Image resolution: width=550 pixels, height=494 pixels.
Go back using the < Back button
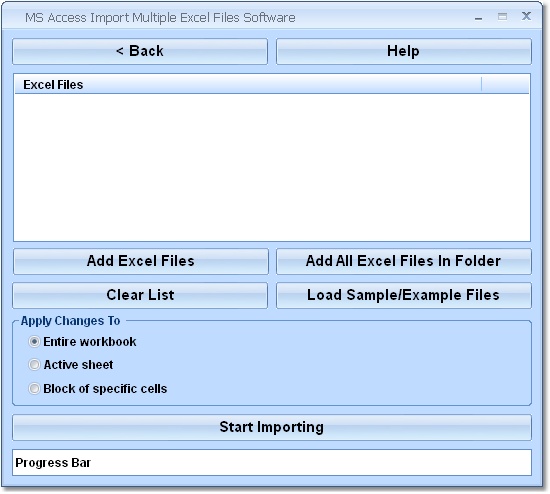pos(140,51)
